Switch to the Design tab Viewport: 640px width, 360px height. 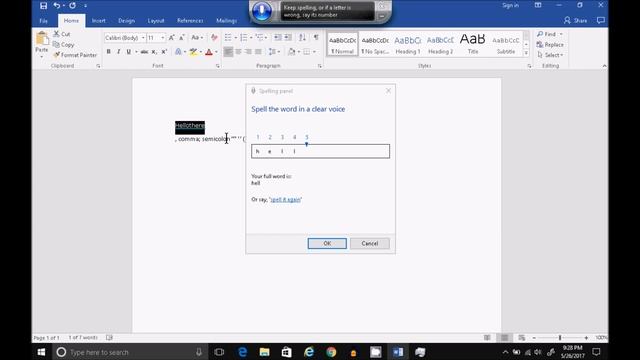point(127,20)
